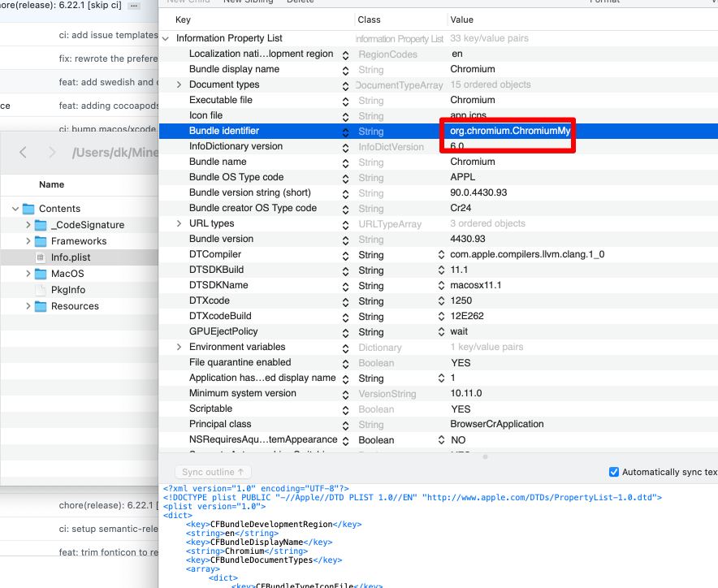Select the Bundle name row
This screenshot has width=718, height=588.
pos(439,162)
